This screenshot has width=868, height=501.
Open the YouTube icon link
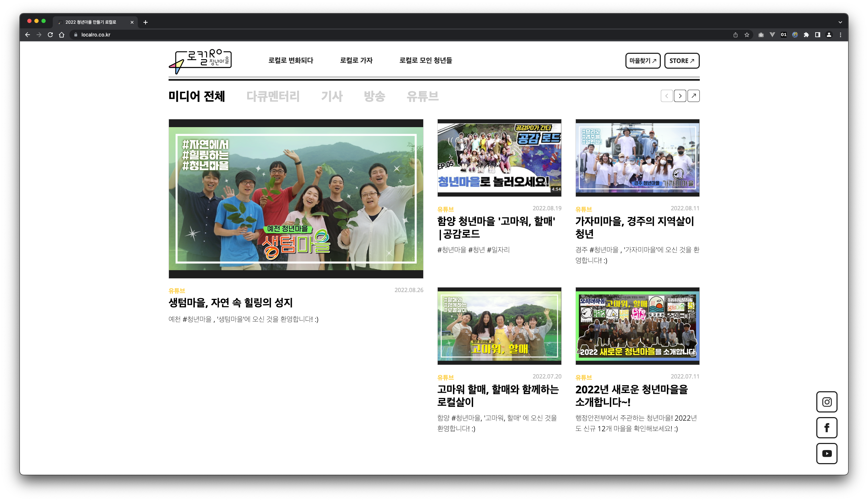point(827,454)
